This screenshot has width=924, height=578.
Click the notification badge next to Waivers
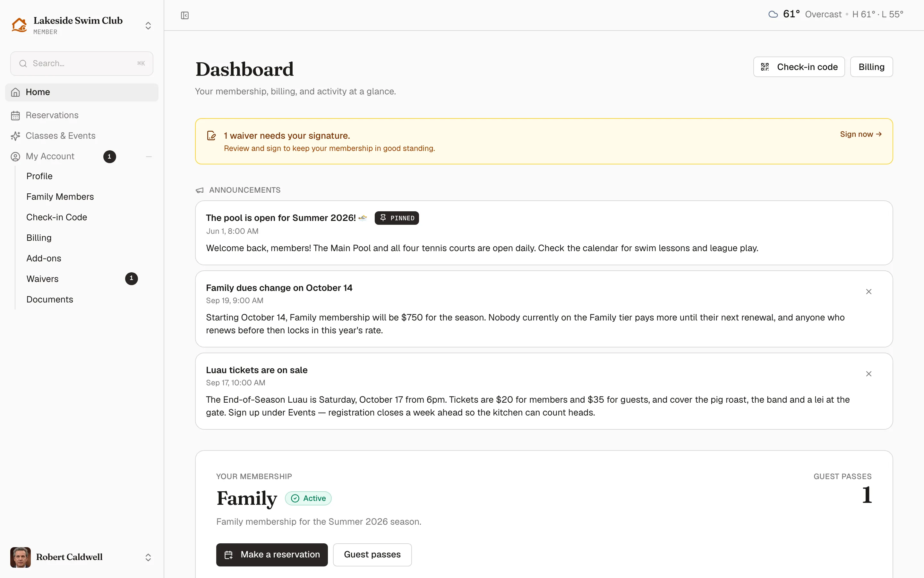coord(131,278)
